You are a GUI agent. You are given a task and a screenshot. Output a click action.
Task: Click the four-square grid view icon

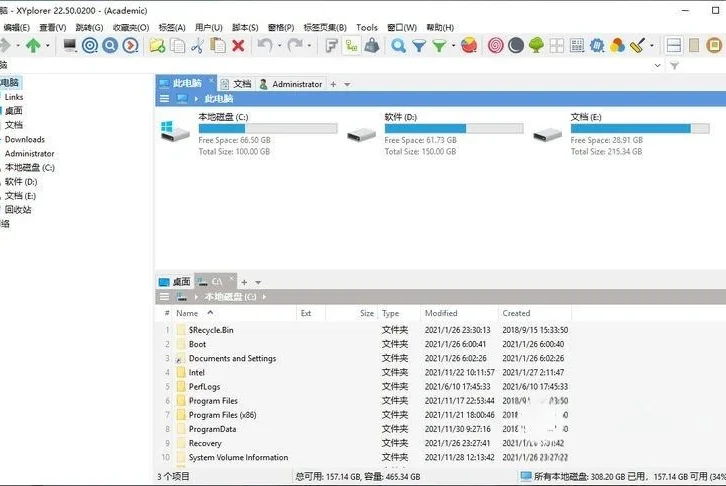(557, 45)
